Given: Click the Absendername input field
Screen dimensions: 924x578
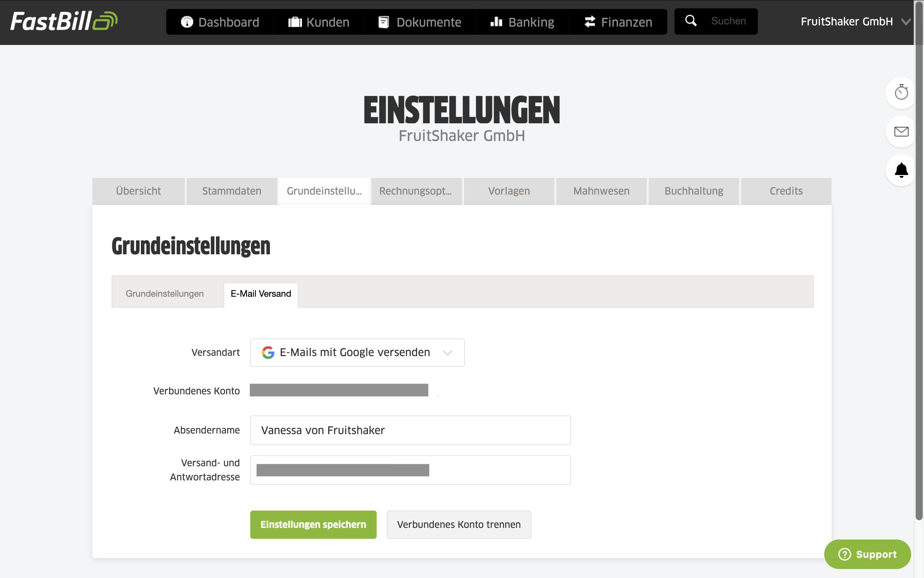Looking at the screenshot, I should [x=410, y=430].
